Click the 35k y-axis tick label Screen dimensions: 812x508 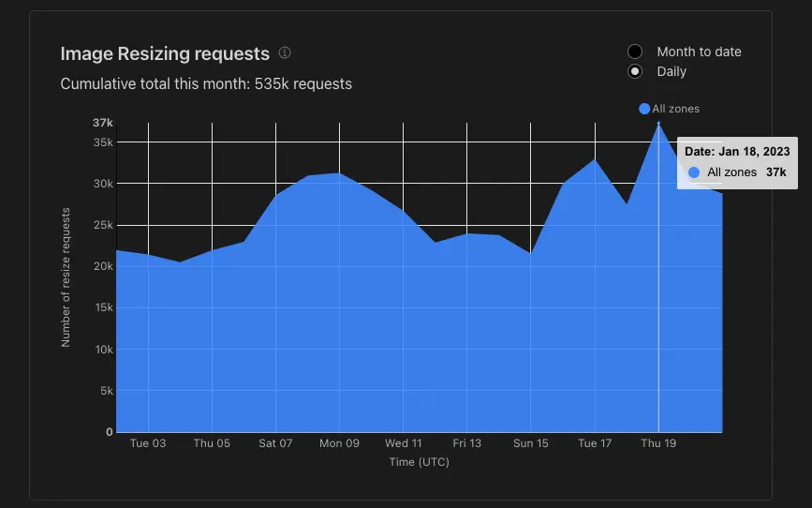pos(103,142)
